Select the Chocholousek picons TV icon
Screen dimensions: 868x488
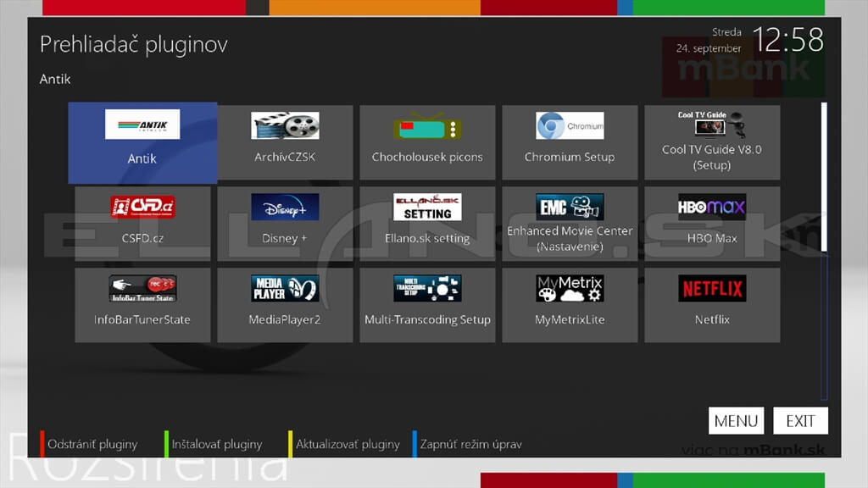427,125
